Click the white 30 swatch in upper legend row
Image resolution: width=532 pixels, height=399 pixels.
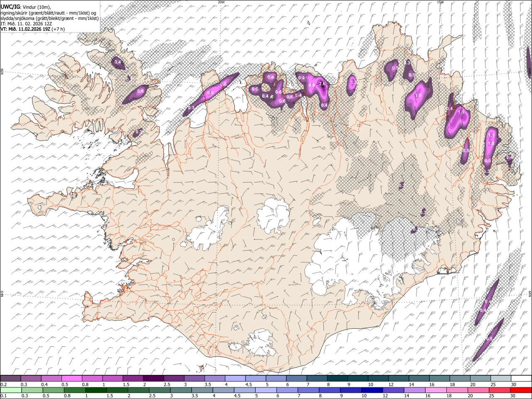(521, 379)
